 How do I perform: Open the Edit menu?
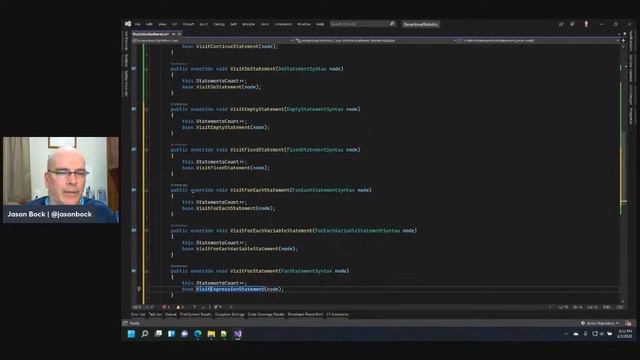[x=149, y=24]
